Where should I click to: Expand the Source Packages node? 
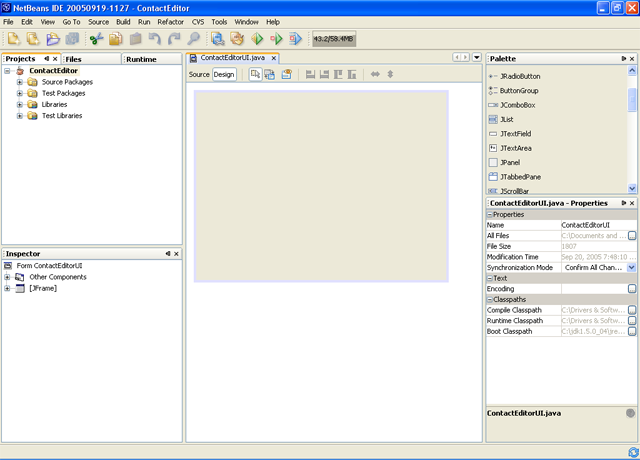point(20,82)
